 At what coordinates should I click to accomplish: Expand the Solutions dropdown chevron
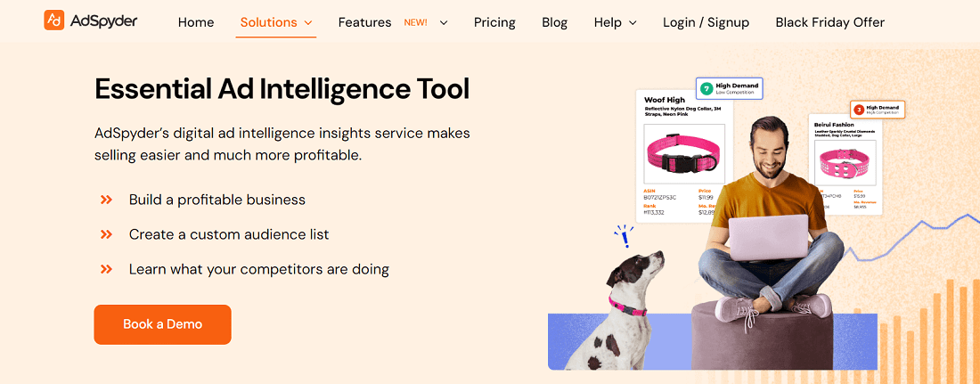pyautogui.click(x=308, y=22)
